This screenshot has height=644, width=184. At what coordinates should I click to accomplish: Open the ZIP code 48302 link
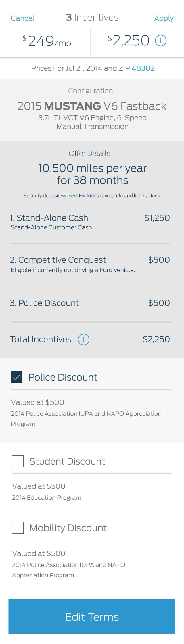[143, 68]
